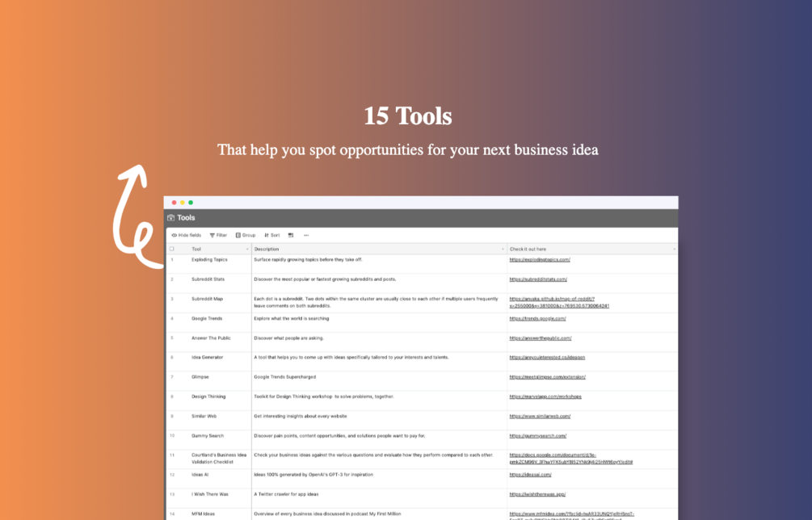Screen dimensions: 812x520
Task: Open the Sort option in toolbar
Action: click(271, 236)
